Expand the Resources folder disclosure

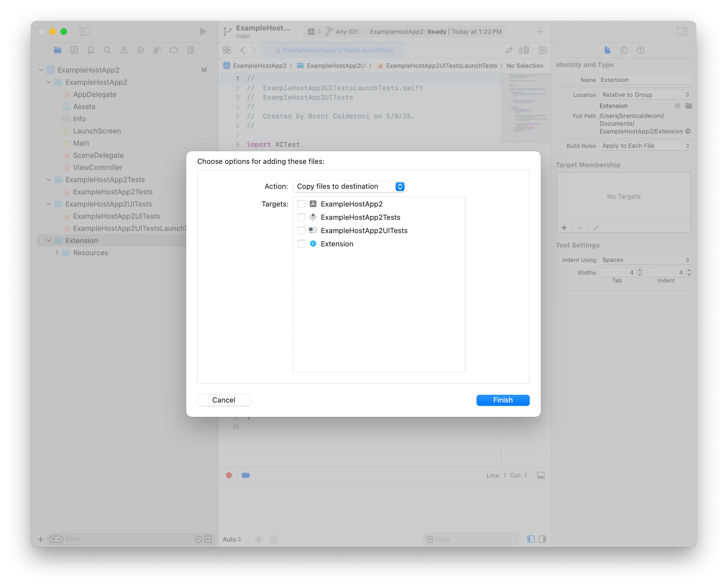click(57, 253)
